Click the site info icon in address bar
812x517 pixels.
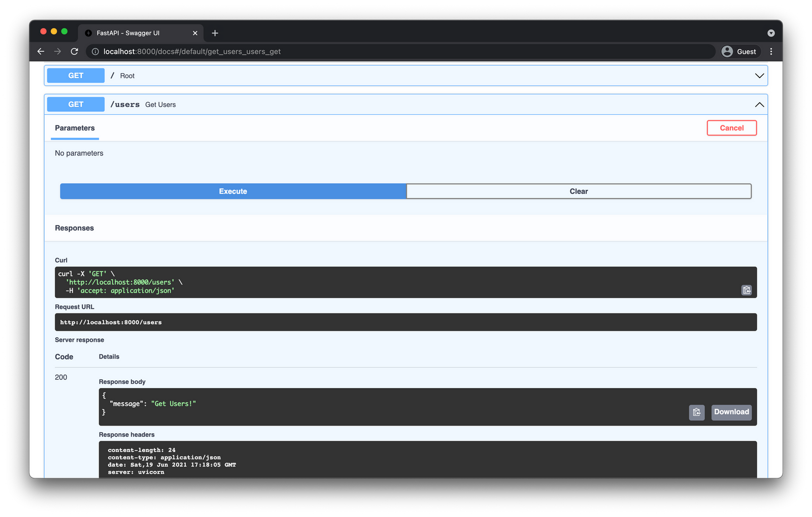coord(94,51)
